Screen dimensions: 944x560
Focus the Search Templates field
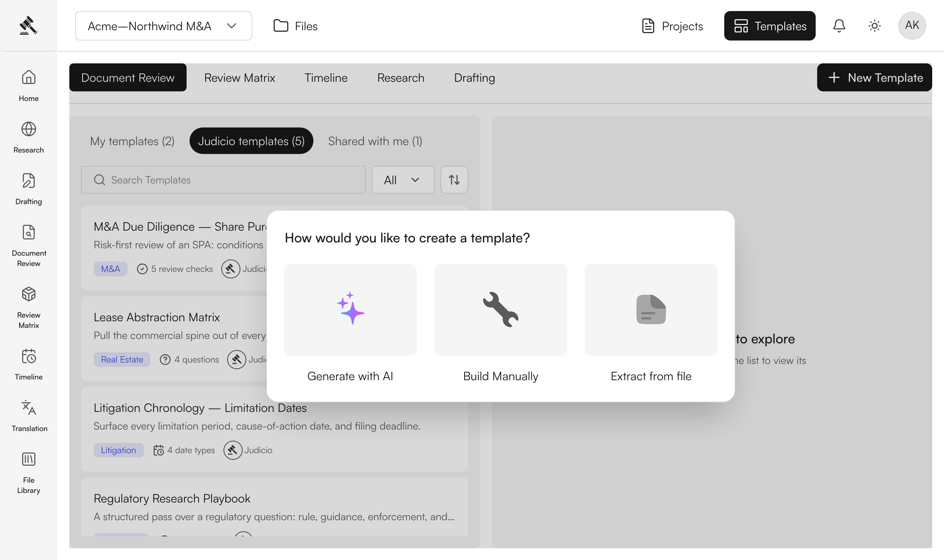[x=223, y=180]
